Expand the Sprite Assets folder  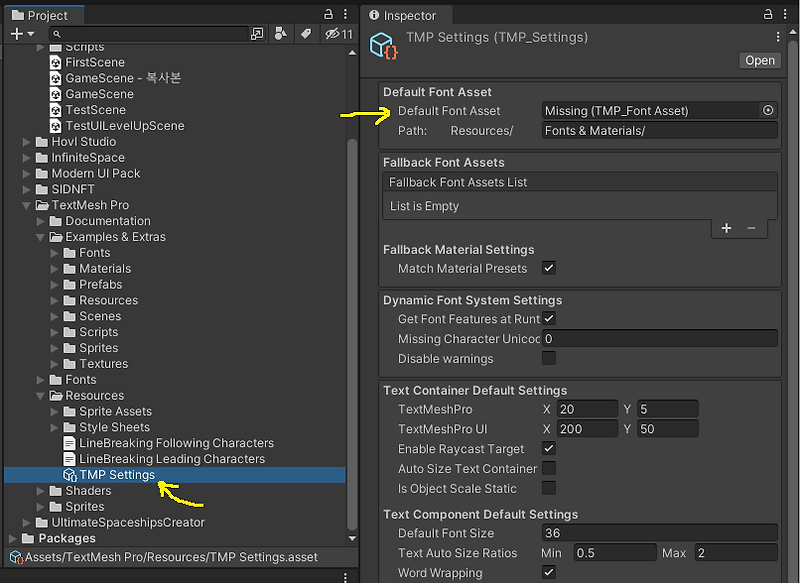54,412
